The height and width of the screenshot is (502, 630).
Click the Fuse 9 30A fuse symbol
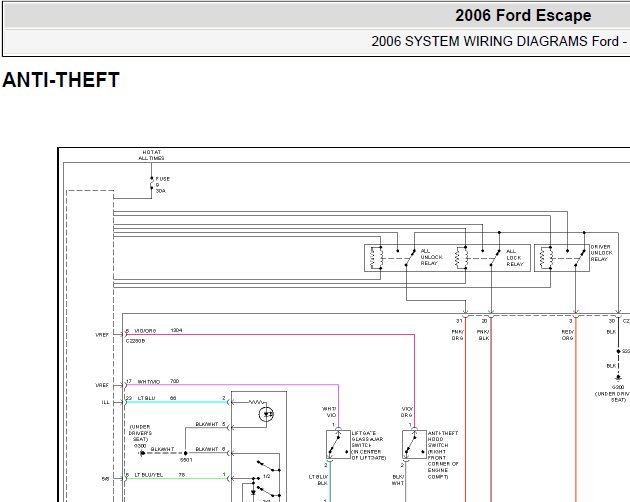coord(152,183)
